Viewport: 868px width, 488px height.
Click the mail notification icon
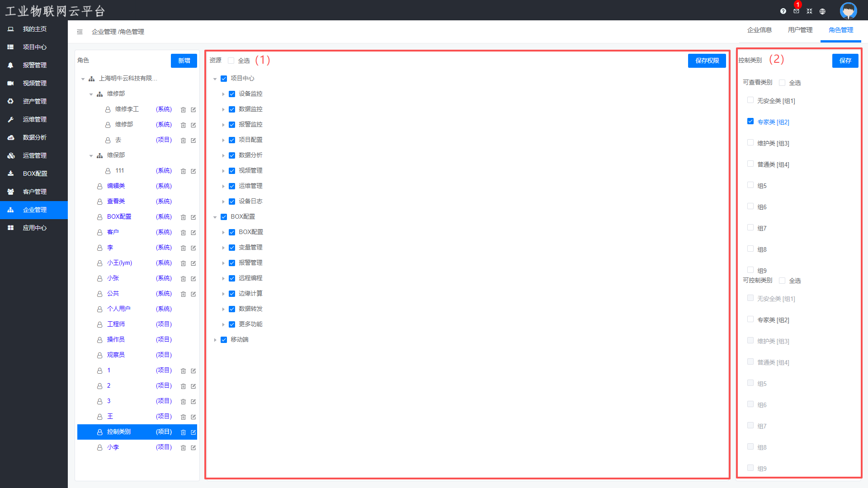click(x=796, y=11)
